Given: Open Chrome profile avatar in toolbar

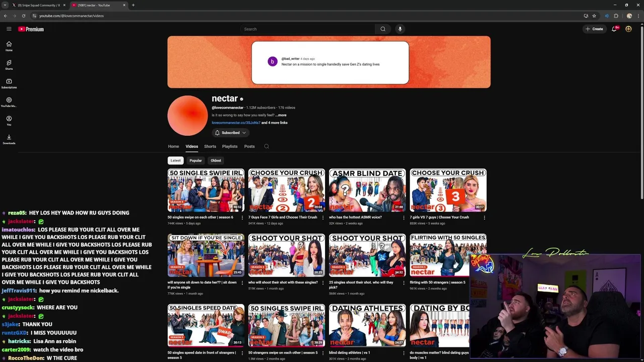Looking at the screenshot, I should (x=629, y=16).
